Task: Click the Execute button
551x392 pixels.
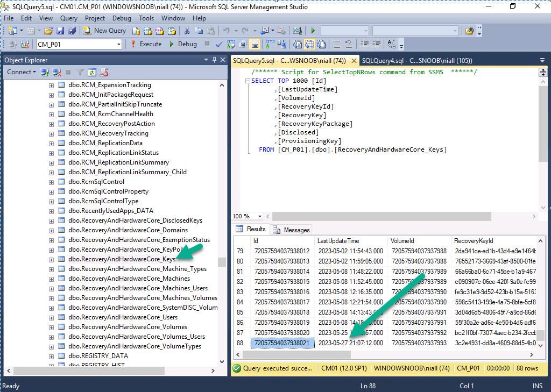Action: (x=146, y=44)
